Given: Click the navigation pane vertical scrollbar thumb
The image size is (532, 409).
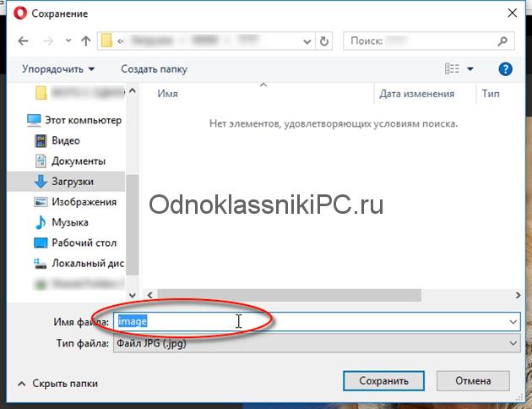Looking at the screenshot, I should (x=133, y=225).
